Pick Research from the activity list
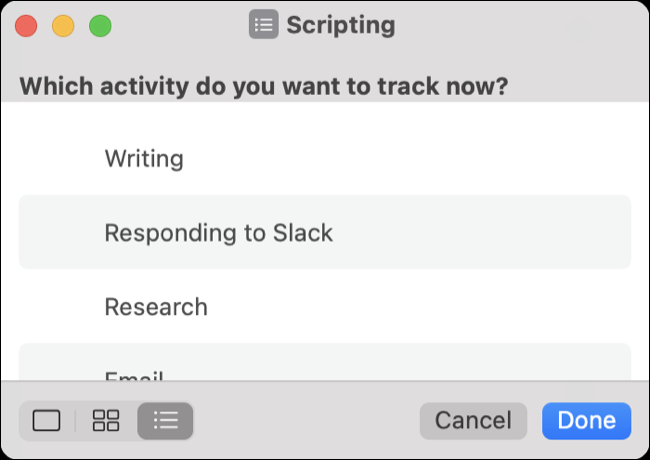 [156, 307]
